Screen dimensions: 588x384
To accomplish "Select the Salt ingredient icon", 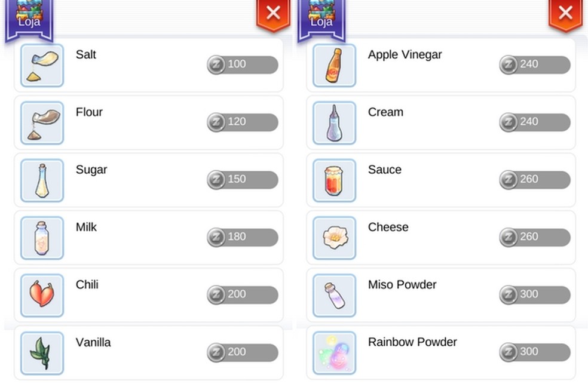I will pos(41,65).
